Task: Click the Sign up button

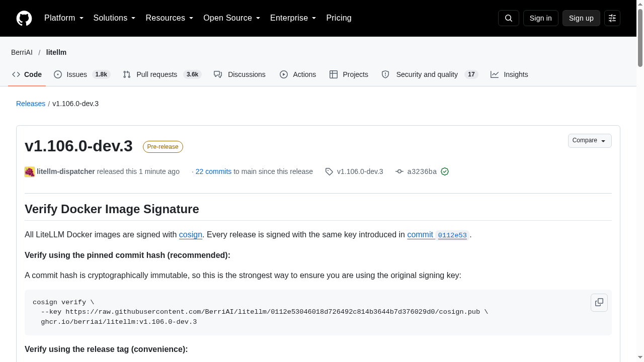Action: [x=581, y=18]
